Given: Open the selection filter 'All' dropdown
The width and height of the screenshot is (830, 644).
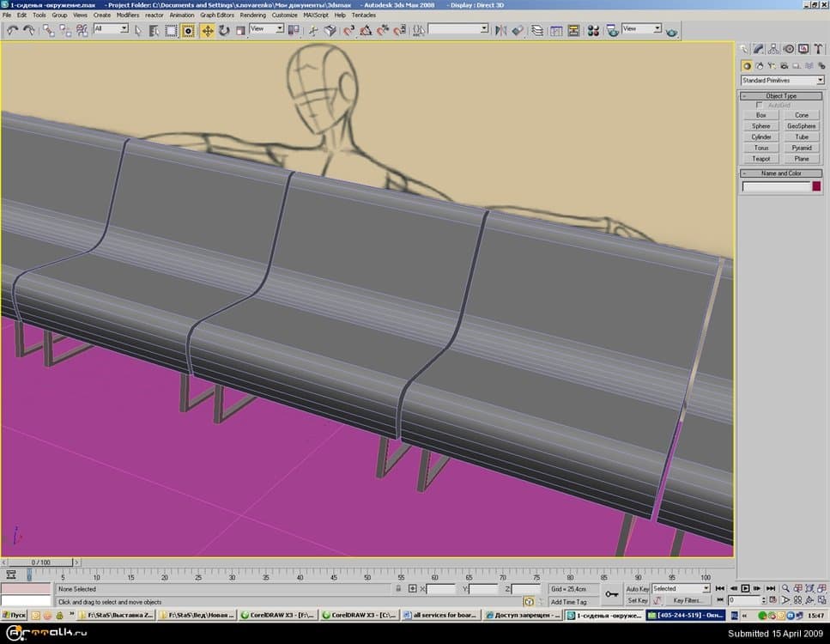Looking at the screenshot, I should [111, 29].
